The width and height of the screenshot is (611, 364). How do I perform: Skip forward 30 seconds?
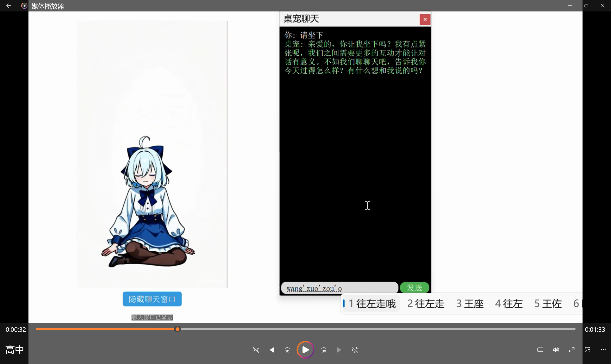[324, 350]
